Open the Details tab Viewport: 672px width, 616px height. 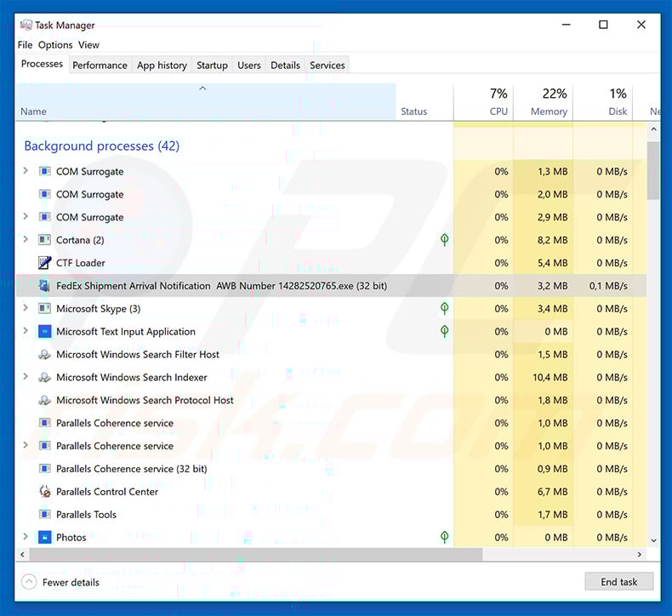tap(285, 66)
